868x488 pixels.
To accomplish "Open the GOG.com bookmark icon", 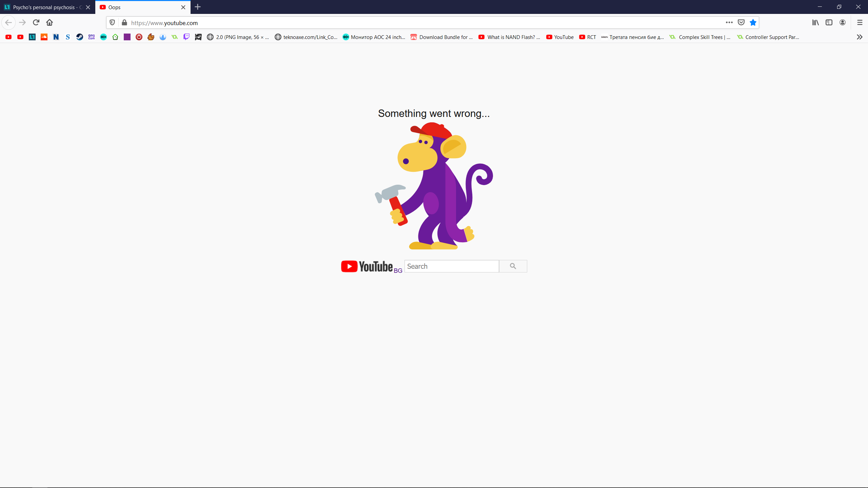I will pos(92,37).
